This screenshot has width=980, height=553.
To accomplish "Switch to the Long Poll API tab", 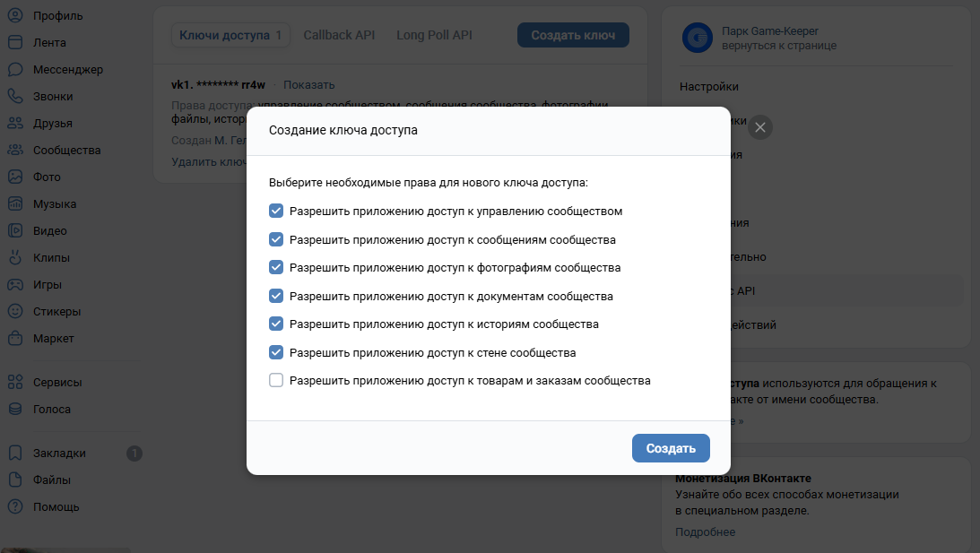I will point(434,35).
